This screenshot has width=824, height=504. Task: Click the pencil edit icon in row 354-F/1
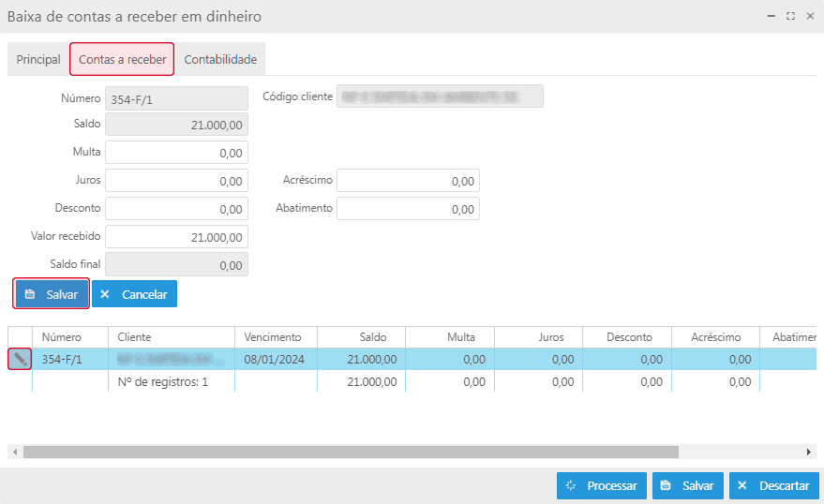20,359
